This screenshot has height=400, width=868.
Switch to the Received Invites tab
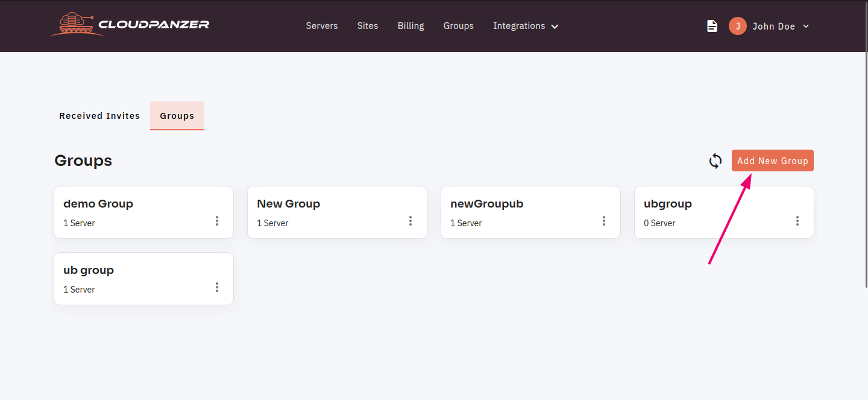tap(99, 116)
